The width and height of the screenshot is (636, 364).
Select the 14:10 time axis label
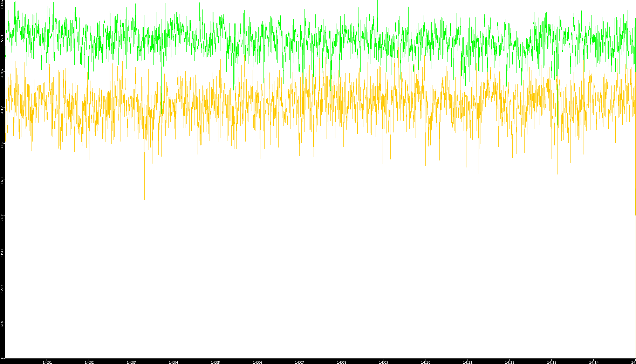tap(425, 362)
